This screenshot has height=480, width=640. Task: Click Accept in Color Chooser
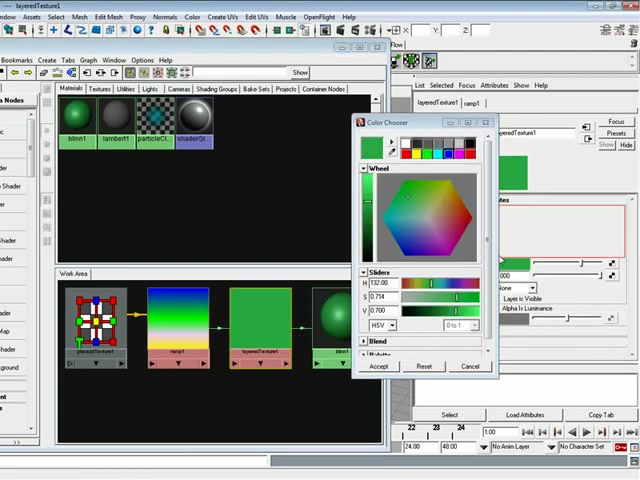click(379, 367)
